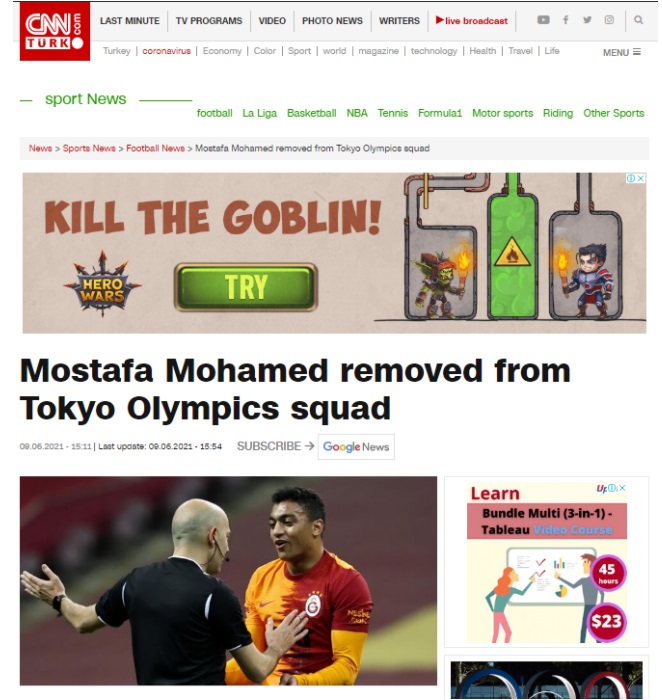The height and width of the screenshot is (700, 662).
Task: Open the Other Sports category
Action: [613, 113]
